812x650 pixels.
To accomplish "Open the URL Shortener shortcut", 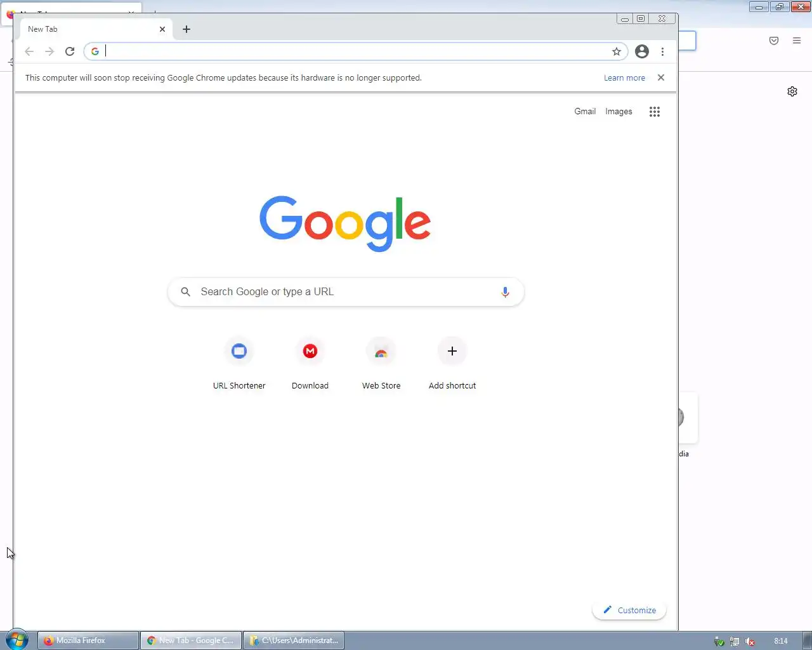I will click(239, 364).
